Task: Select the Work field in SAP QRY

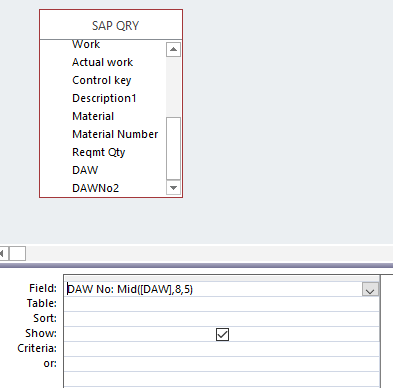Action: coord(86,44)
